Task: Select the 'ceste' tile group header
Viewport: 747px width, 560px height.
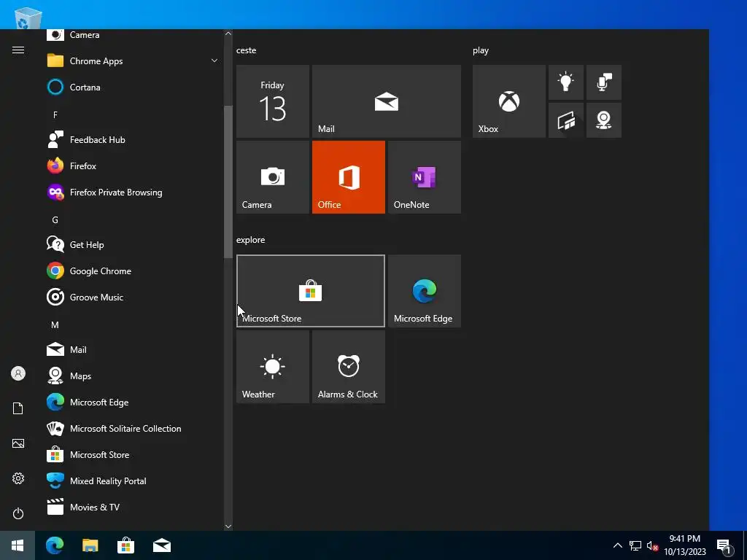Action: pos(247,50)
